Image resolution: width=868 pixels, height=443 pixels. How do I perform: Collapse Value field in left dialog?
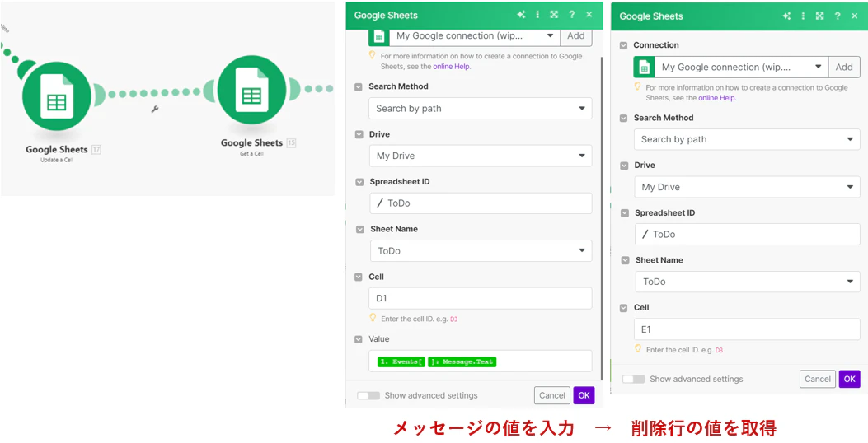[x=358, y=339]
